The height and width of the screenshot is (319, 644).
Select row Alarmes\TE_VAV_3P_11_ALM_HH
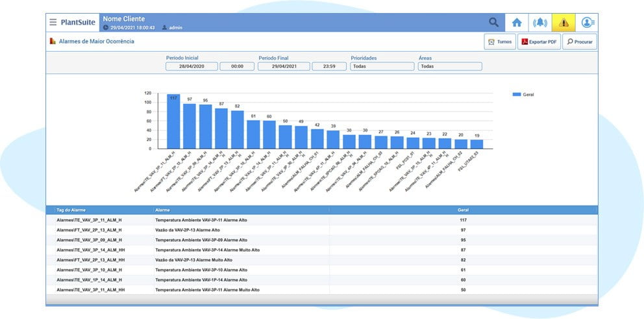point(321,289)
